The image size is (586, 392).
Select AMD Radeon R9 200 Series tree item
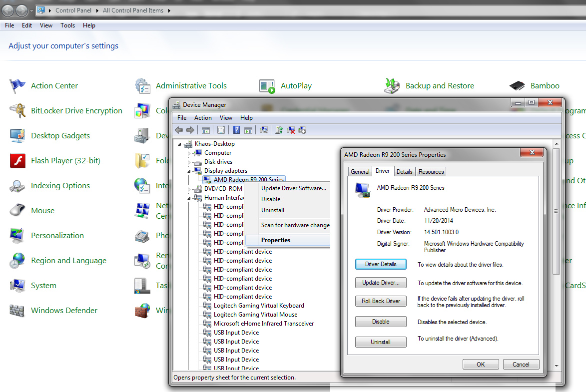click(248, 180)
